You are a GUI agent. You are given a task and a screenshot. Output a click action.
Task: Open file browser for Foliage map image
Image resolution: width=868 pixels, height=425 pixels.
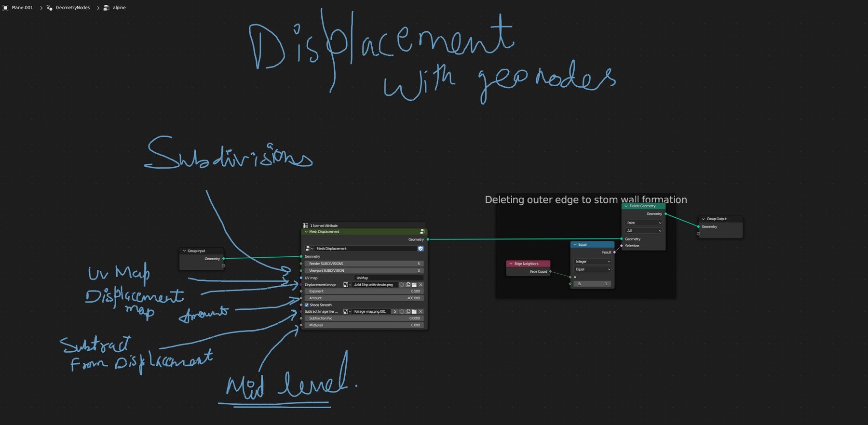click(x=414, y=312)
